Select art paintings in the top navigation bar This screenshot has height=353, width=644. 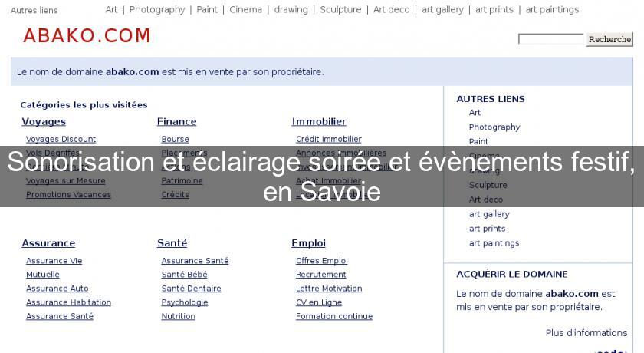pos(552,9)
